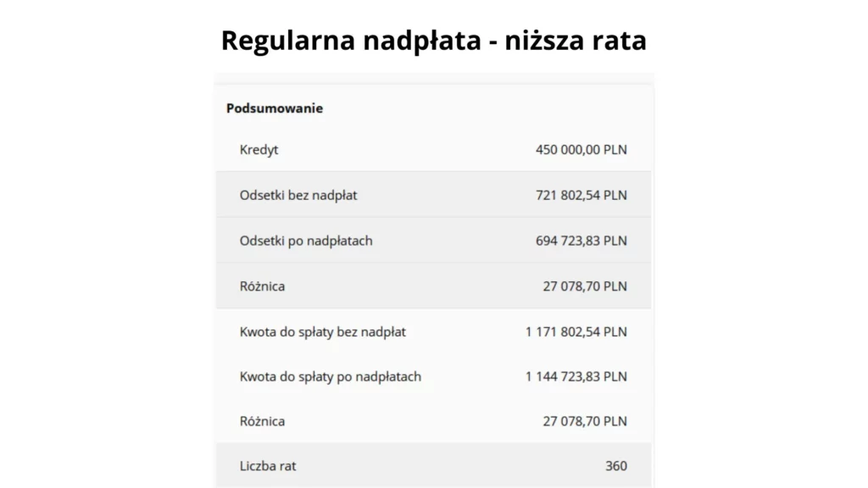Click the word 'nadpłata' in the title
The height and width of the screenshot is (488, 868).
click(x=422, y=42)
